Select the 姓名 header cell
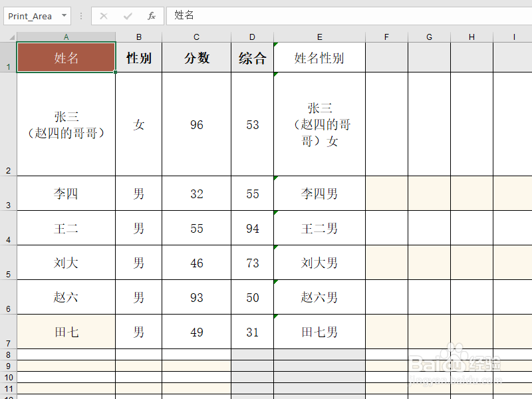Screen dimensions: 532x399 click(66, 57)
